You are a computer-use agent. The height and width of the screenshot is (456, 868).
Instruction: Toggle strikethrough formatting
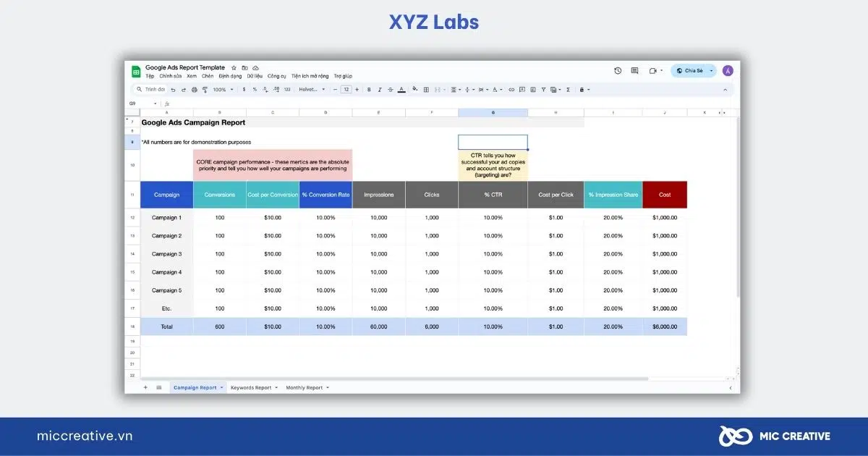(x=391, y=90)
